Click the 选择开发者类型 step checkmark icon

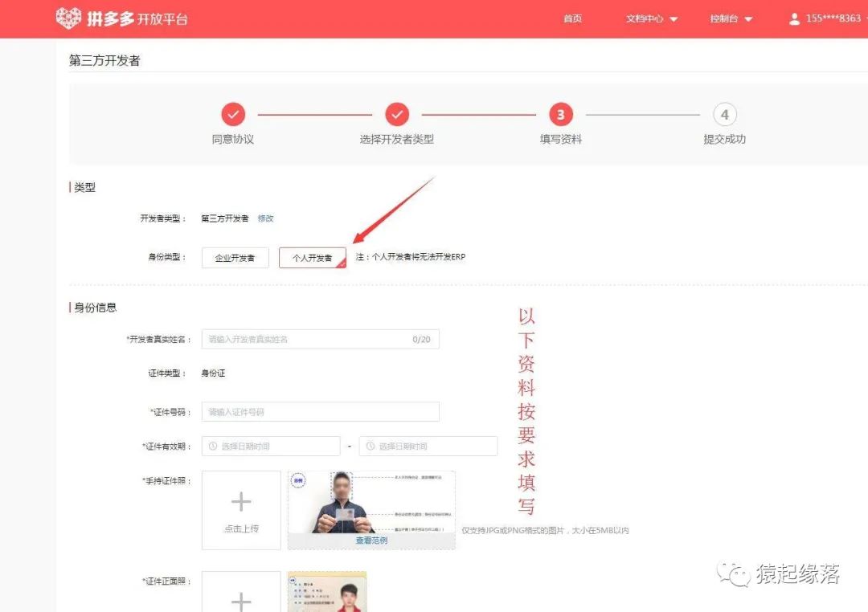[397, 115]
